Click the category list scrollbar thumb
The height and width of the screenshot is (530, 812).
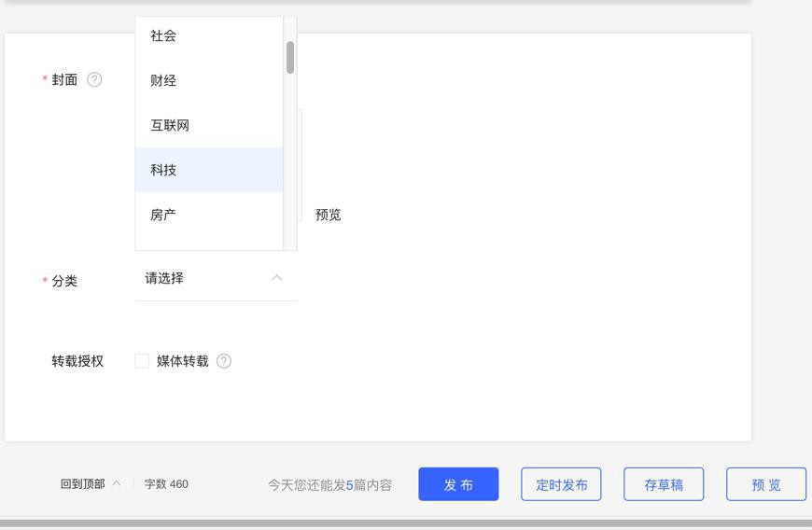[290, 57]
